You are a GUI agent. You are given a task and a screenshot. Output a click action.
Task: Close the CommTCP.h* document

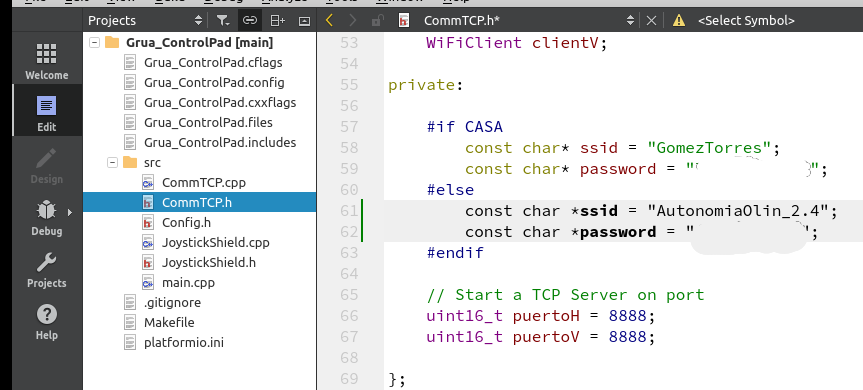click(x=651, y=21)
